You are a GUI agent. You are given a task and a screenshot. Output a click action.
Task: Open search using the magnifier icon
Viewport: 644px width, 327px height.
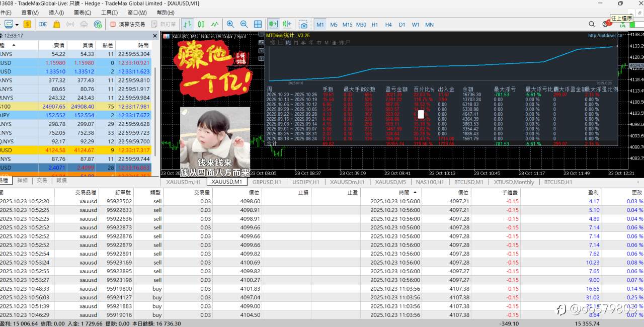[x=592, y=24]
